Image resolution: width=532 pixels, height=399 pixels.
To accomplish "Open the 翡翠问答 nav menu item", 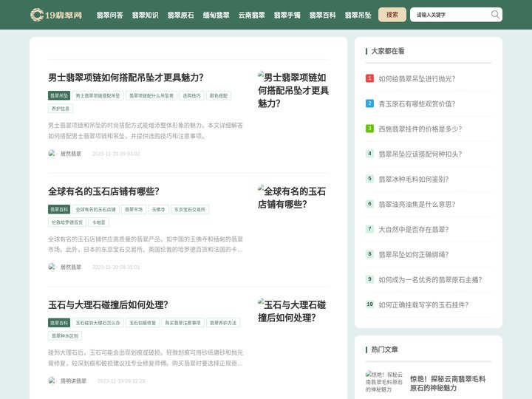I will coord(109,15).
